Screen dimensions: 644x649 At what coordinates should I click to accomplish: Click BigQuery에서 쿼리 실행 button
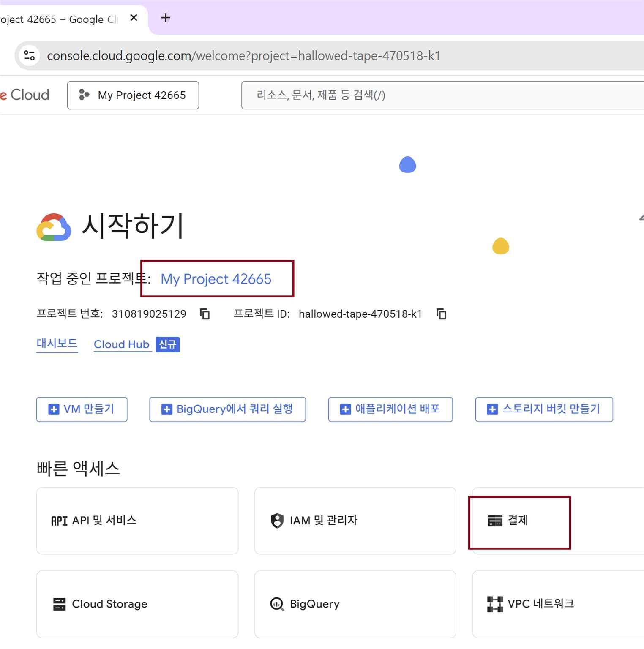coord(227,409)
